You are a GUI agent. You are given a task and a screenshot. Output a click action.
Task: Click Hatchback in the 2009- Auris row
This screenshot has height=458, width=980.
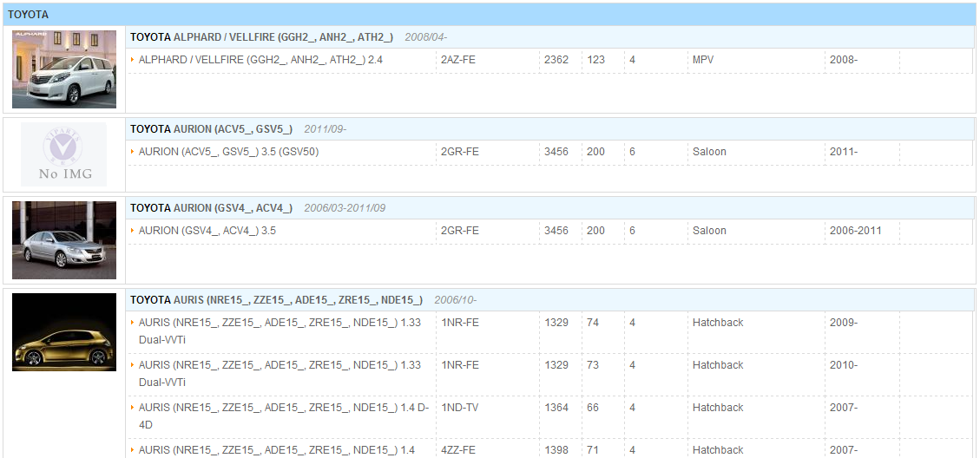pos(718,323)
